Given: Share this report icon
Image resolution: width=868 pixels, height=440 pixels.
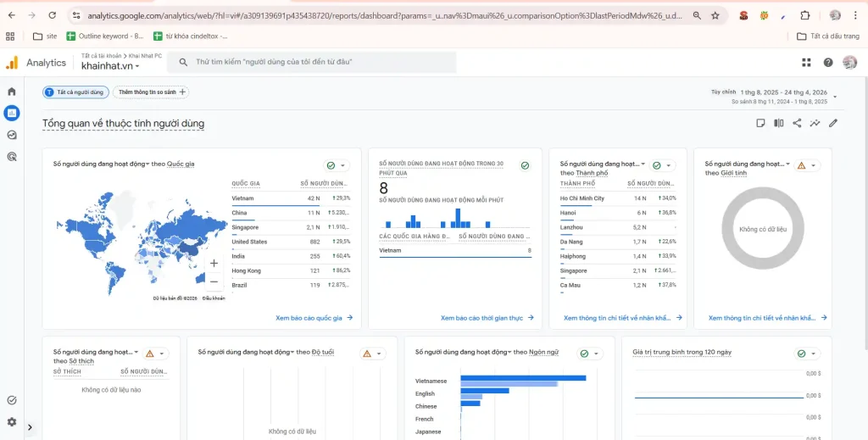Looking at the screenshot, I should [797, 123].
